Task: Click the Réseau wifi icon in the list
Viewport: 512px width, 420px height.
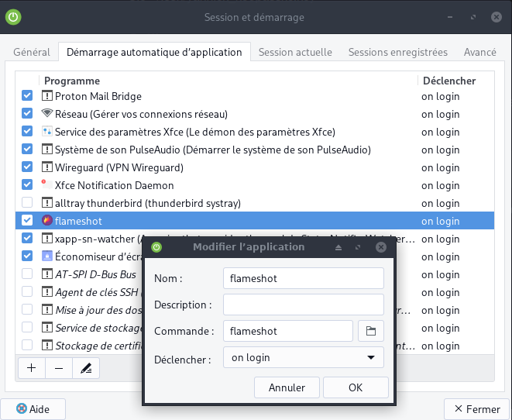Action: [x=47, y=114]
